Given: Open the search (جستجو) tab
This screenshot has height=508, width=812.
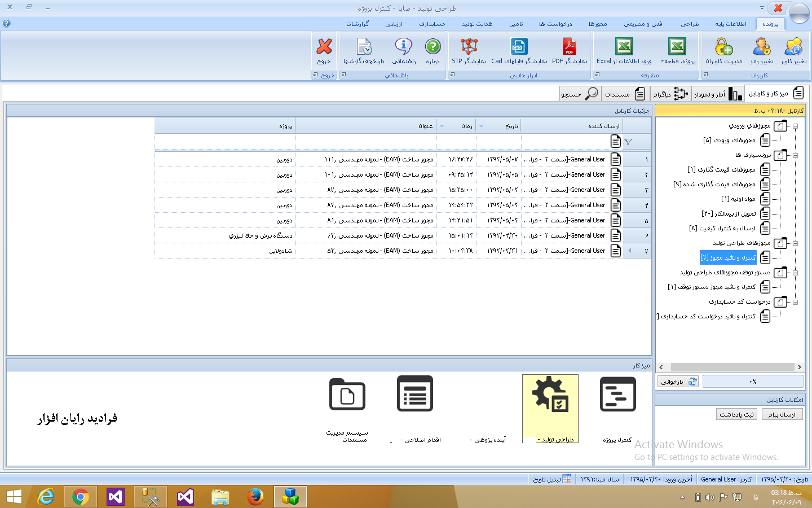Looking at the screenshot, I should pyautogui.click(x=580, y=94).
